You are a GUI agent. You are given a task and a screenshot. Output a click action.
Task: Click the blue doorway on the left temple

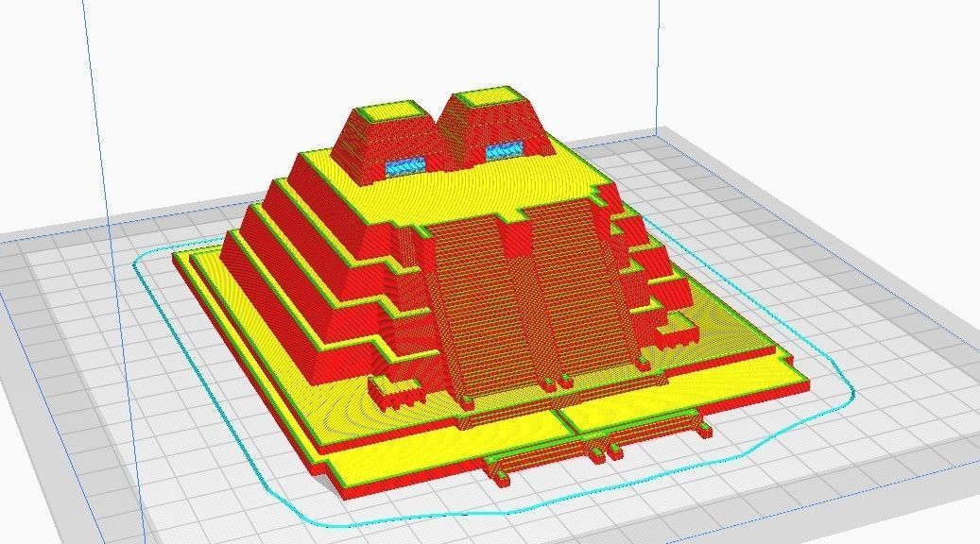click(402, 166)
